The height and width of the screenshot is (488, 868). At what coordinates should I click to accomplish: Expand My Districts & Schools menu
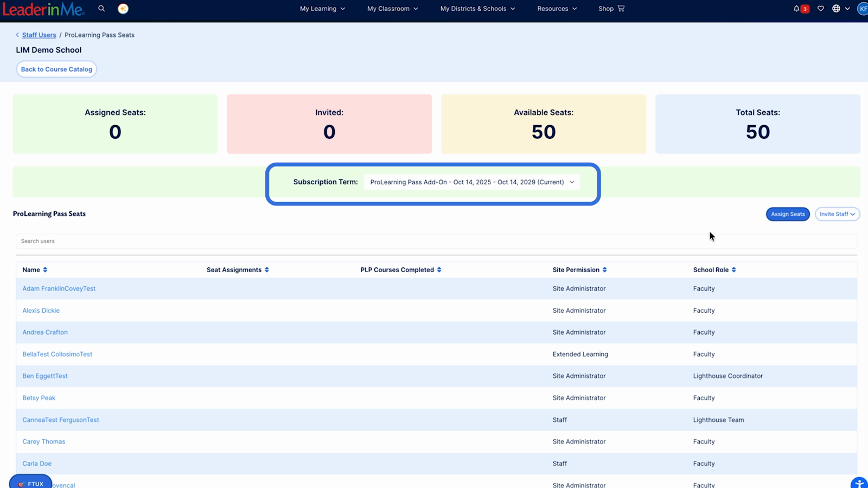pos(477,9)
